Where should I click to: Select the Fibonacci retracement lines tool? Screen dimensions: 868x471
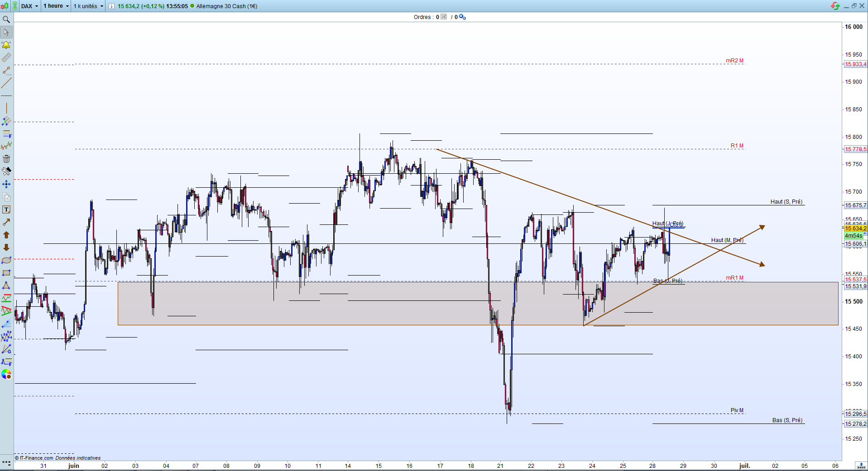(x=6, y=133)
